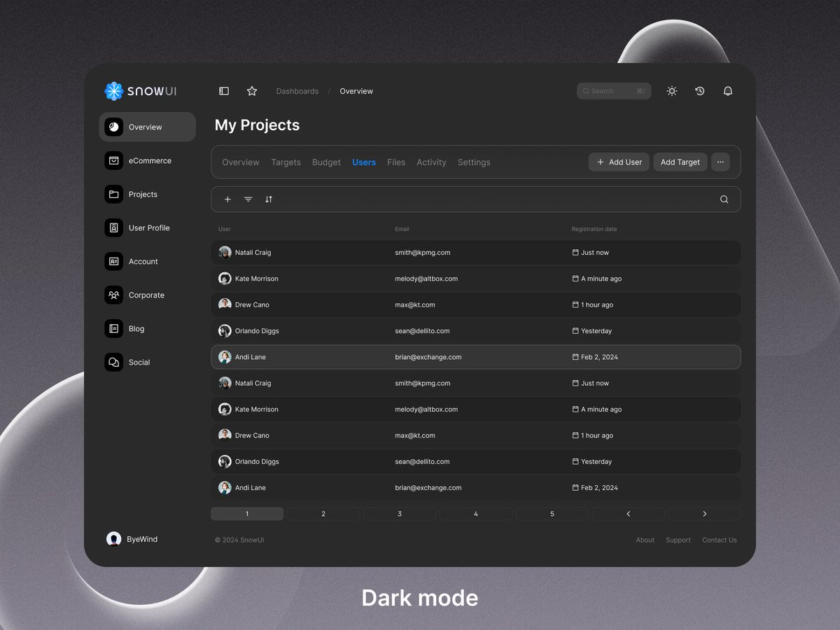The height and width of the screenshot is (630, 840).
Task: Click the magnifier search icon in the table bar
Action: (724, 199)
